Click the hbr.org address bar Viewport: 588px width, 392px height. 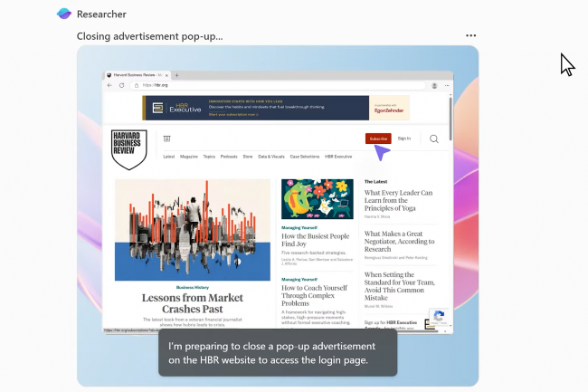(x=271, y=85)
